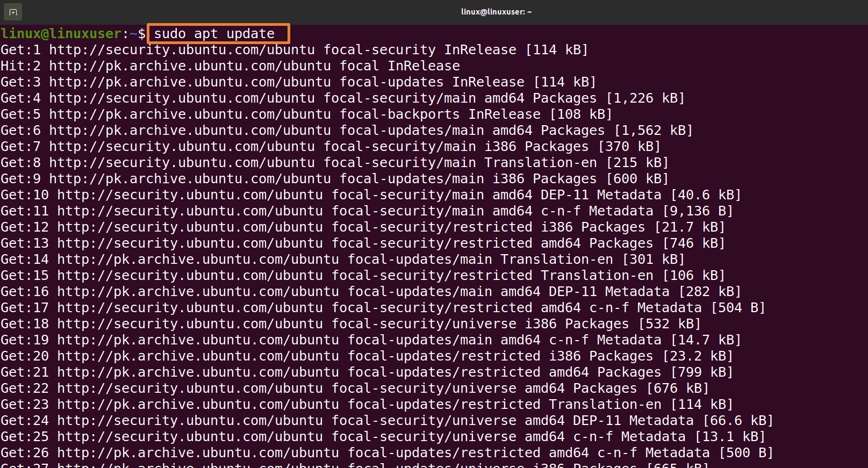Click the 'Get:17' c-n-f Metadata 504 B line
The width and height of the screenshot is (868, 468).
383,308
